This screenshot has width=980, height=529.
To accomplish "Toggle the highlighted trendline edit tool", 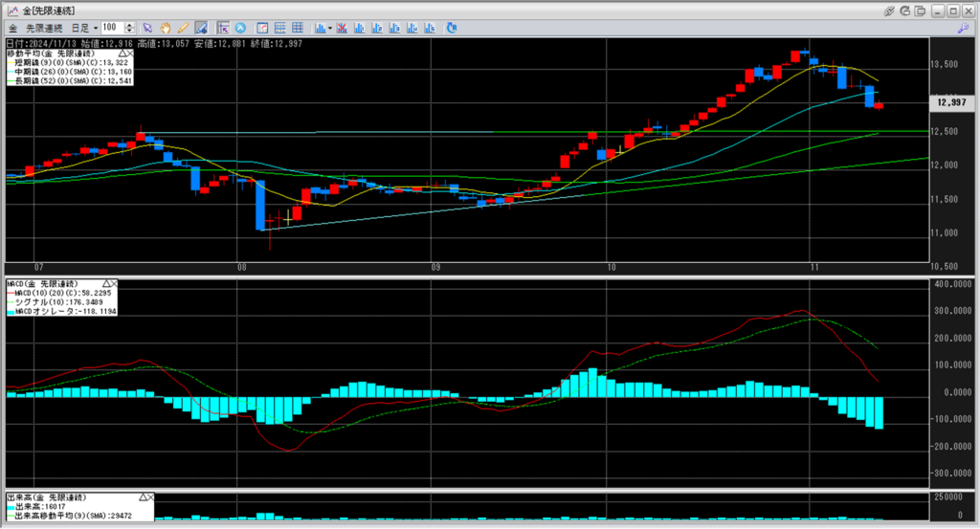I will coord(200,28).
